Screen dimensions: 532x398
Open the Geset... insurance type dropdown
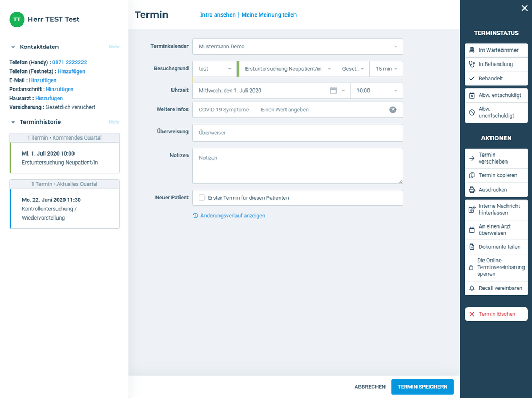[x=353, y=69]
